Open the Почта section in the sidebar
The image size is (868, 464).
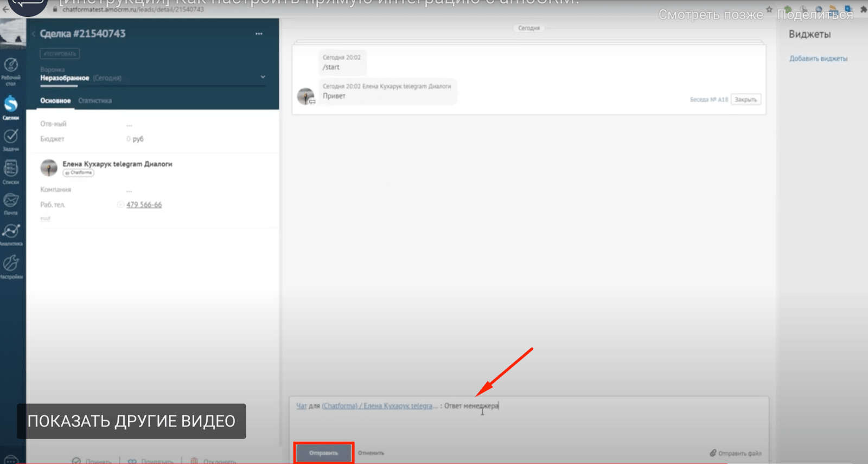coord(11,204)
